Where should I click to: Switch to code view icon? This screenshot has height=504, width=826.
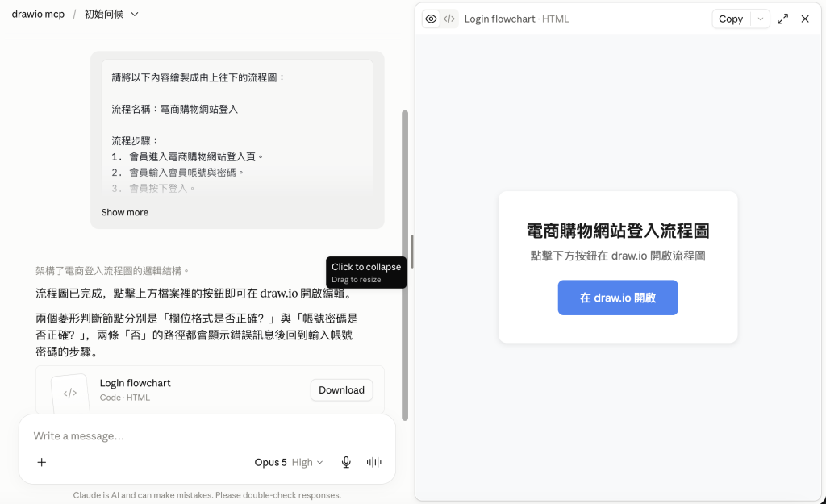448,19
